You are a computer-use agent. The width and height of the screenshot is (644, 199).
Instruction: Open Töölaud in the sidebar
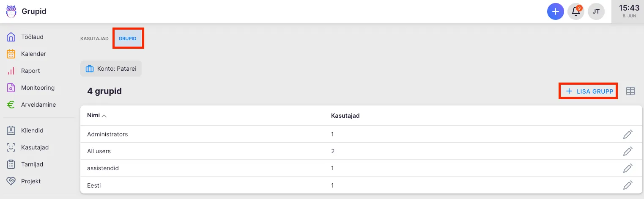[x=32, y=37]
